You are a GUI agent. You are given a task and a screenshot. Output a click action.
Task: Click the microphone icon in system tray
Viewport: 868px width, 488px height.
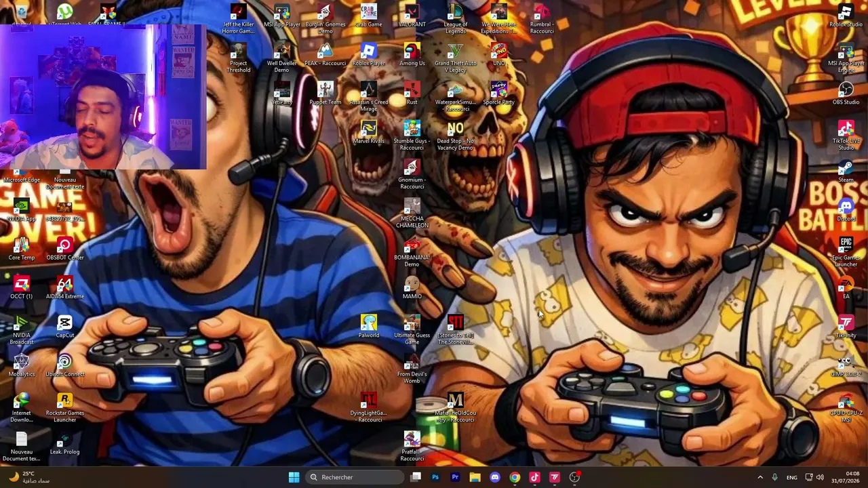[x=774, y=477]
